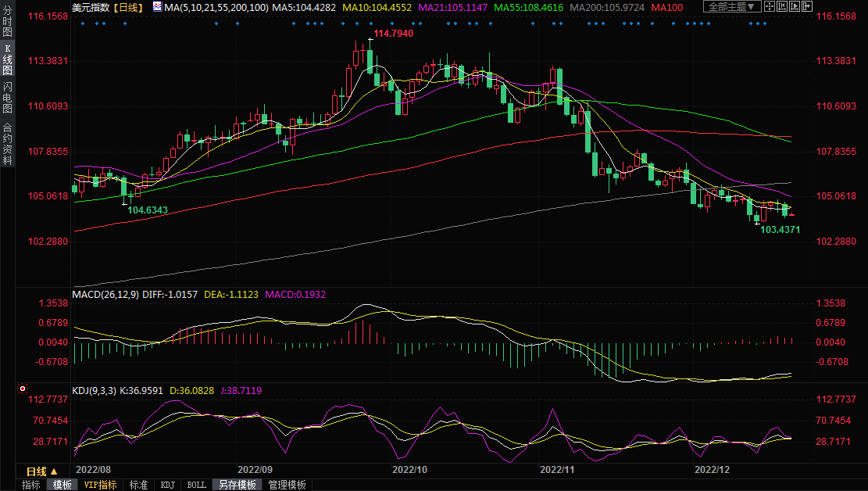Apply the KDJ template

pyautogui.click(x=167, y=485)
